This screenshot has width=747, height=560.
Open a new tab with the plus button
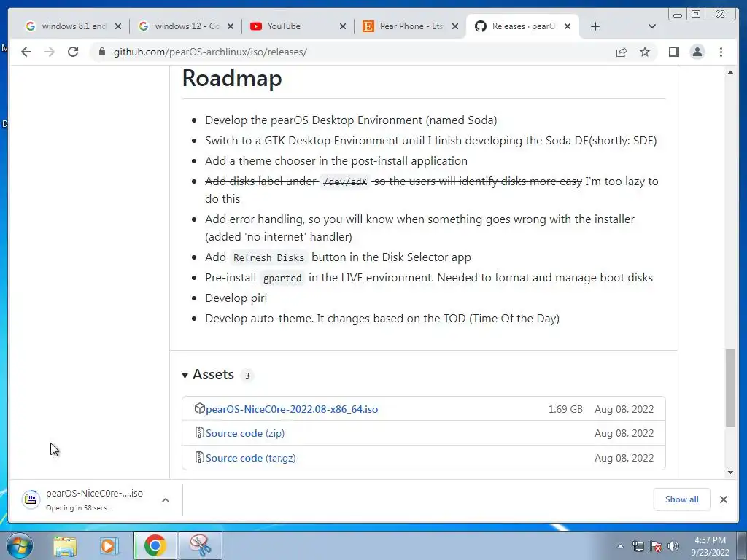click(x=595, y=26)
